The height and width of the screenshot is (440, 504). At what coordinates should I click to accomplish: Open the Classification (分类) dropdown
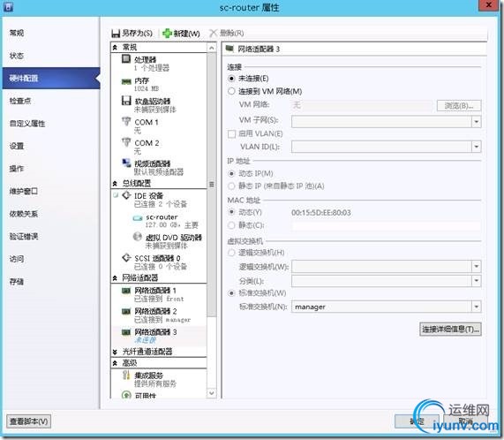[476, 281]
